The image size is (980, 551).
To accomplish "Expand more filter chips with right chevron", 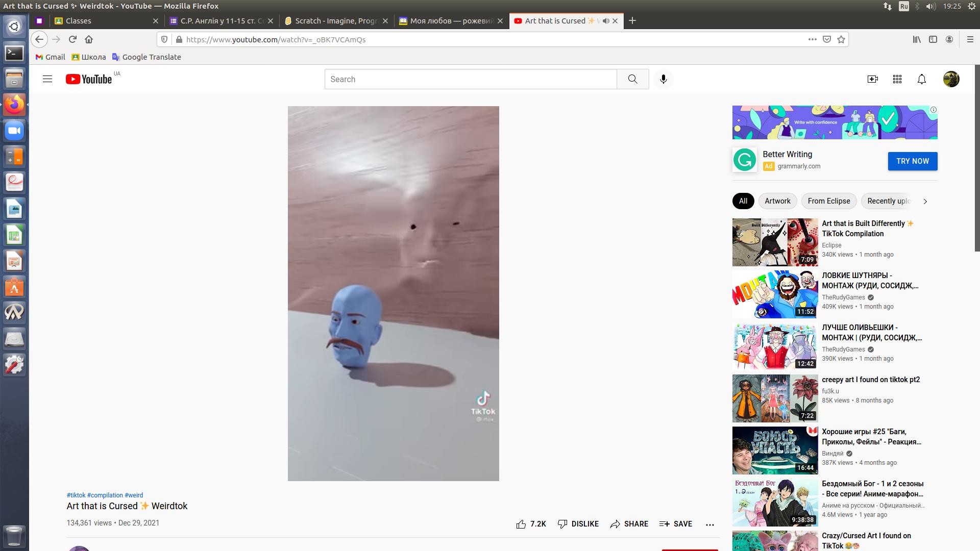I will pos(925,202).
